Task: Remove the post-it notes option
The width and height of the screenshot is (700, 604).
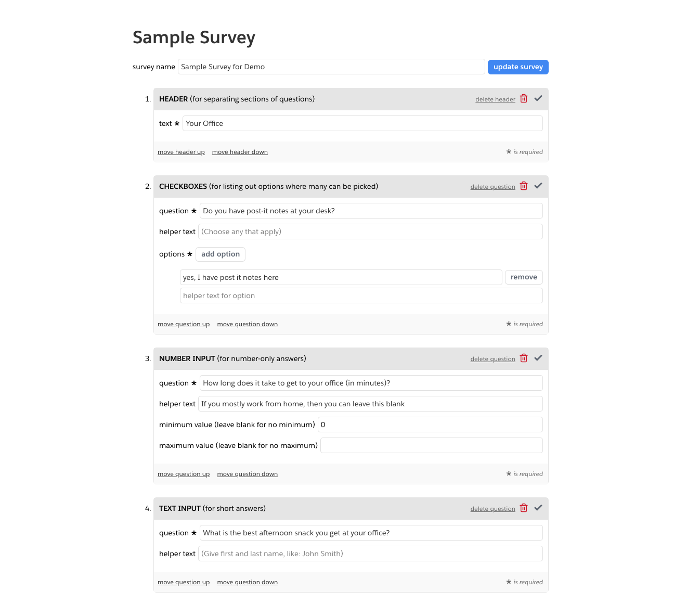Action: [524, 277]
